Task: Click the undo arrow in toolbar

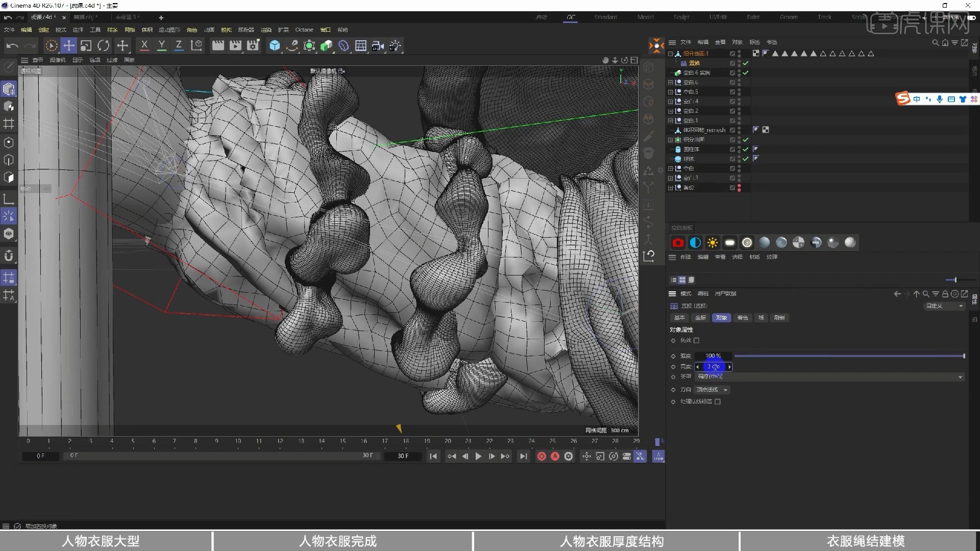Action: coord(12,46)
